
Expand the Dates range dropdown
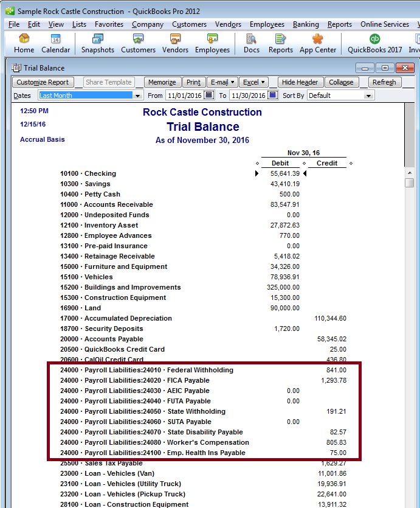click(x=138, y=96)
